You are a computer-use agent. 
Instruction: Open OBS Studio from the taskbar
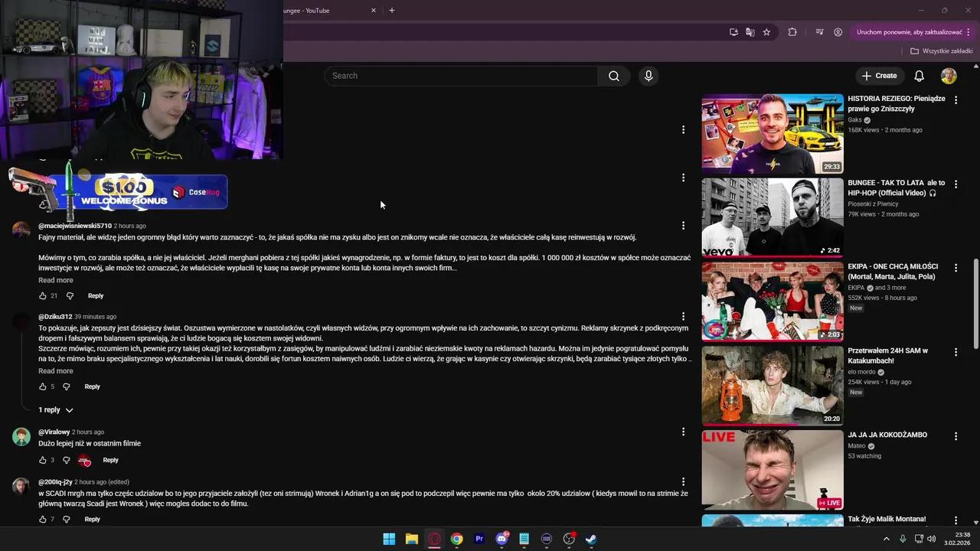coord(569,539)
